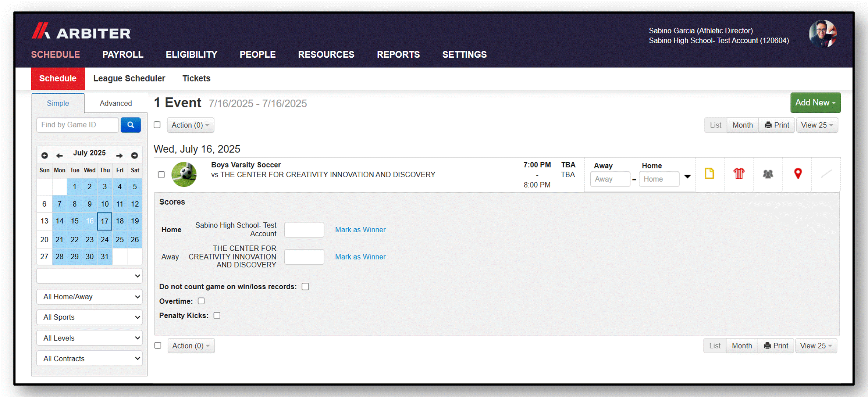Switch to top Month view button
This screenshot has width=868, height=397.
(743, 125)
